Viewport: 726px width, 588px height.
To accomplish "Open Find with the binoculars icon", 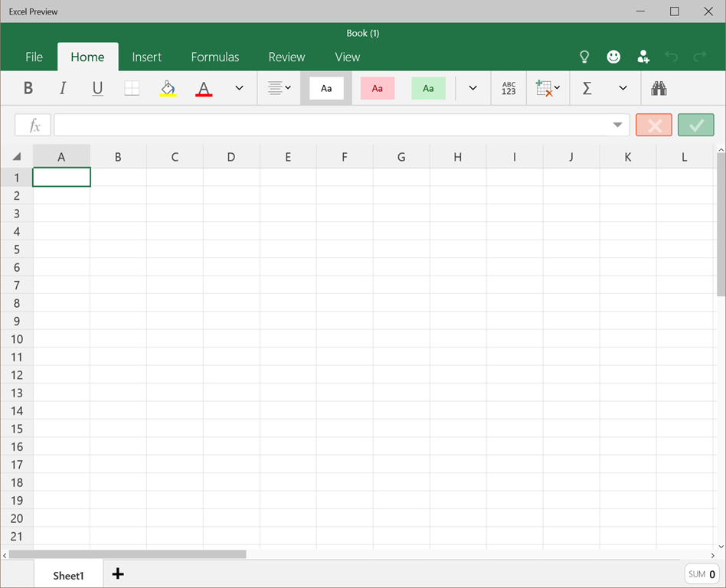I will click(659, 88).
